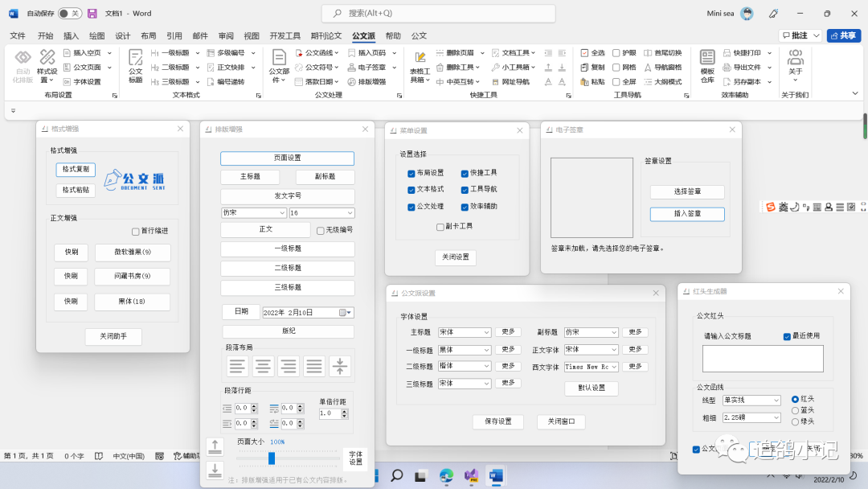868x489 pixels.
Task: Click 请输入公文标题 text field
Action: (x=763, y=358)
